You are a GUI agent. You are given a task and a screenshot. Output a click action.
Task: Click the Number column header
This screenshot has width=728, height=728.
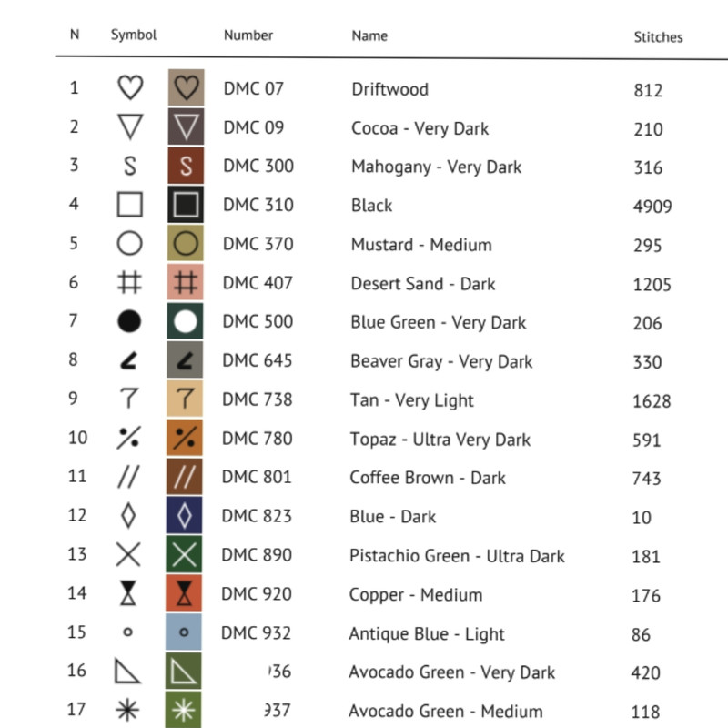click(248, 35)
